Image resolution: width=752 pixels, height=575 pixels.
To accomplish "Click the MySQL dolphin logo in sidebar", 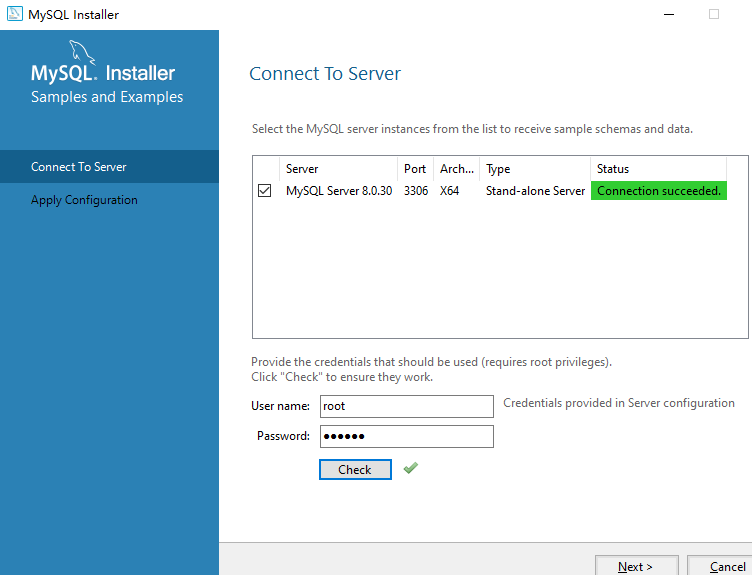I will [82, 53].
